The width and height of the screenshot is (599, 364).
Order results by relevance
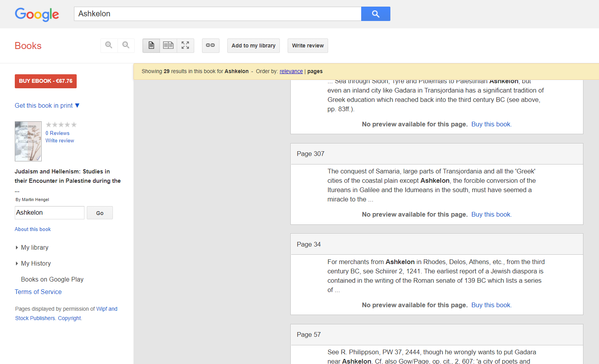[x=291, y=71]
